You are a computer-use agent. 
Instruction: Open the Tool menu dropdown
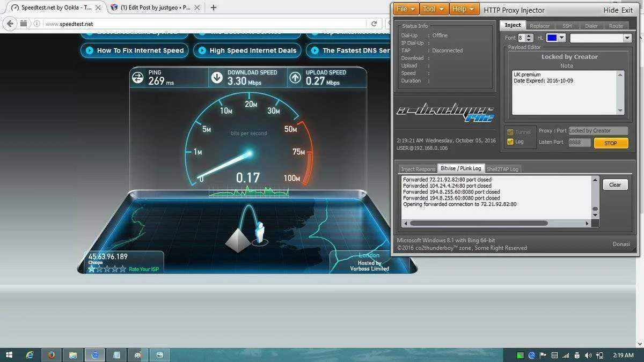point(434,9)
